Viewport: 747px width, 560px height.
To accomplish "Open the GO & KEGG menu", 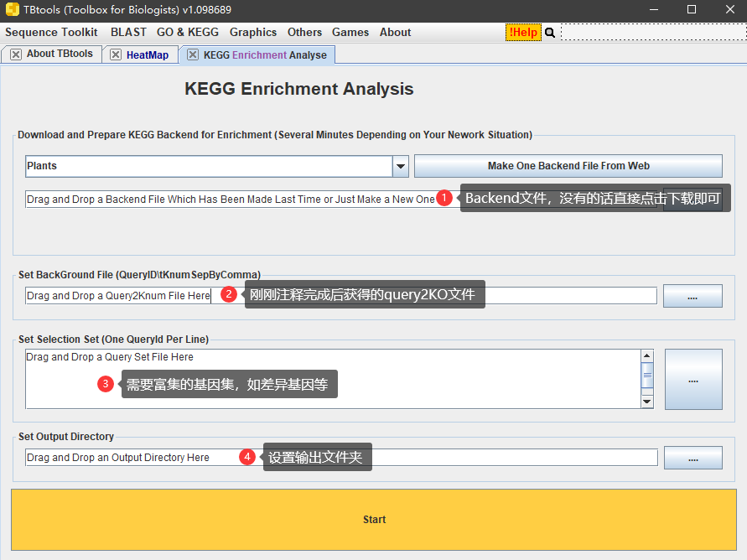I will coord(188,33).
